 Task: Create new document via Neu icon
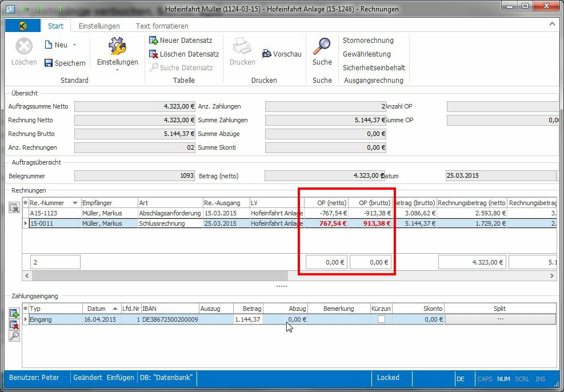[48, 45]
